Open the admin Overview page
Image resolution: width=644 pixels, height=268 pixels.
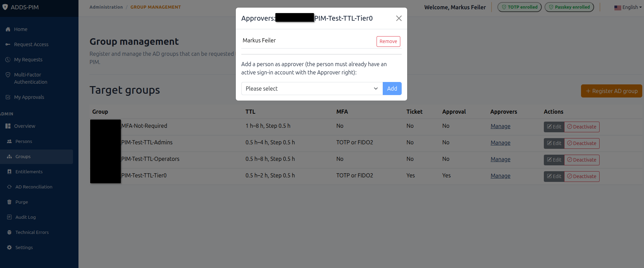pyautogui.click(x=24, y=126)
